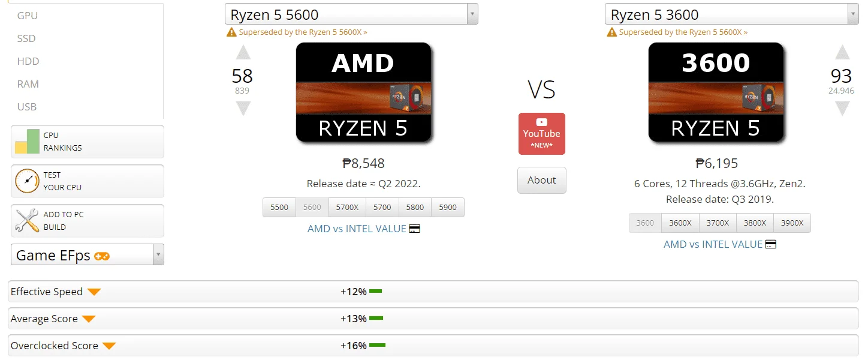
Task: Switch to the 3700X model tab
Action: [718, 223]
